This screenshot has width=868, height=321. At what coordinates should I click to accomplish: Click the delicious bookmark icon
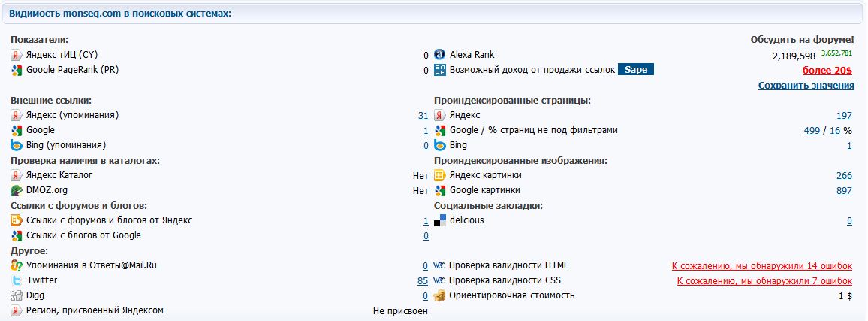(x=440, y=220)
